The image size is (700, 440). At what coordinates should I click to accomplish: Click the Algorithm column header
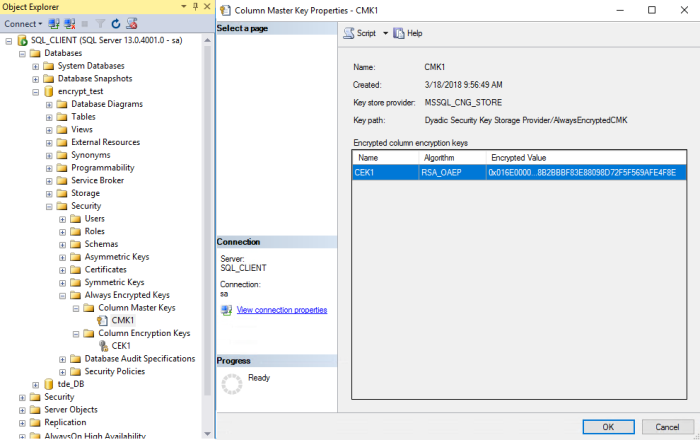pos(450,158)
